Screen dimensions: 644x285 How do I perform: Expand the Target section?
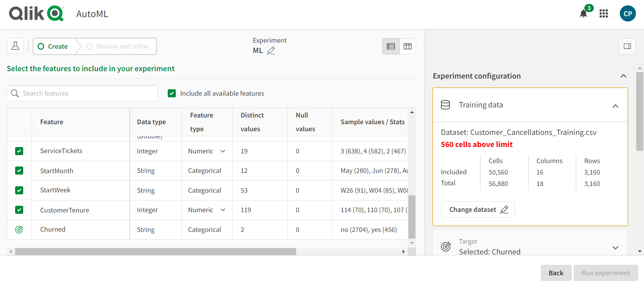tap(615, 248)
